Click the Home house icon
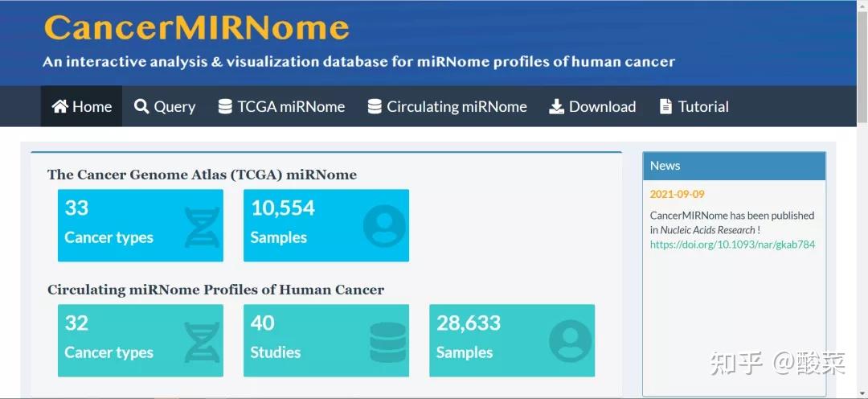 tap(59, 106)
